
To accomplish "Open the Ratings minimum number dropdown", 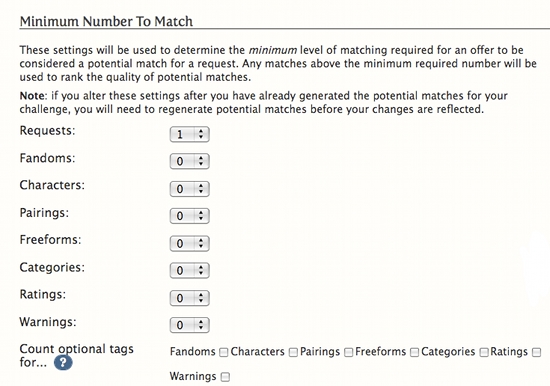I will pyautogui.click(x=189, y=298).
